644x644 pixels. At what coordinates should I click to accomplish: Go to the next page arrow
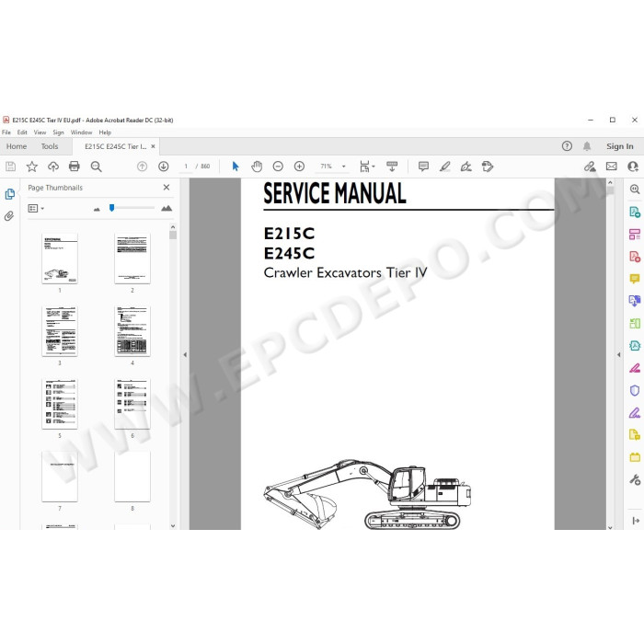coord(164,167)
